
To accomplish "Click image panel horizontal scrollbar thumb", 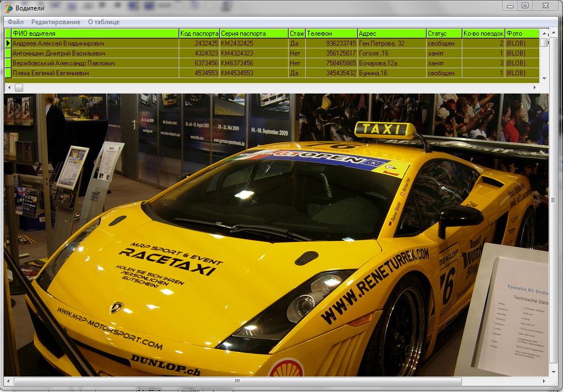I will tap(238, 381).
